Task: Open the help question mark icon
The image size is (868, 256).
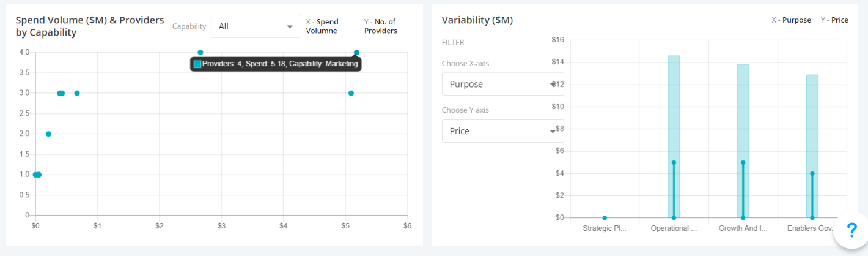Action: click(851, 230)
